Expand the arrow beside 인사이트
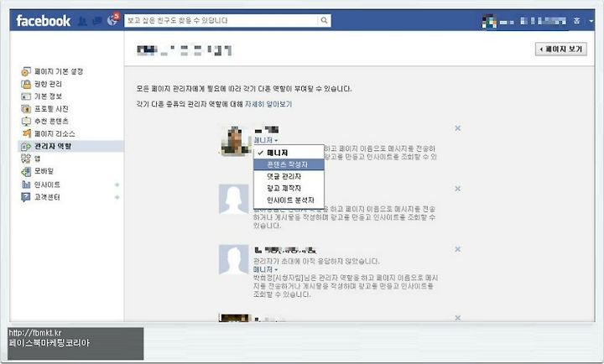This screenshot has width=604, height=364. 117,185
